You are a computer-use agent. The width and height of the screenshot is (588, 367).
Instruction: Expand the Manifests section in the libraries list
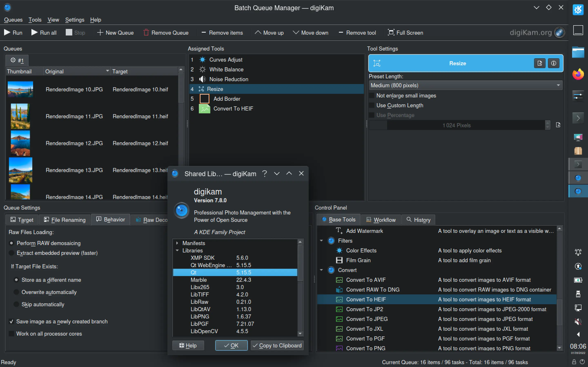(177, 243)
